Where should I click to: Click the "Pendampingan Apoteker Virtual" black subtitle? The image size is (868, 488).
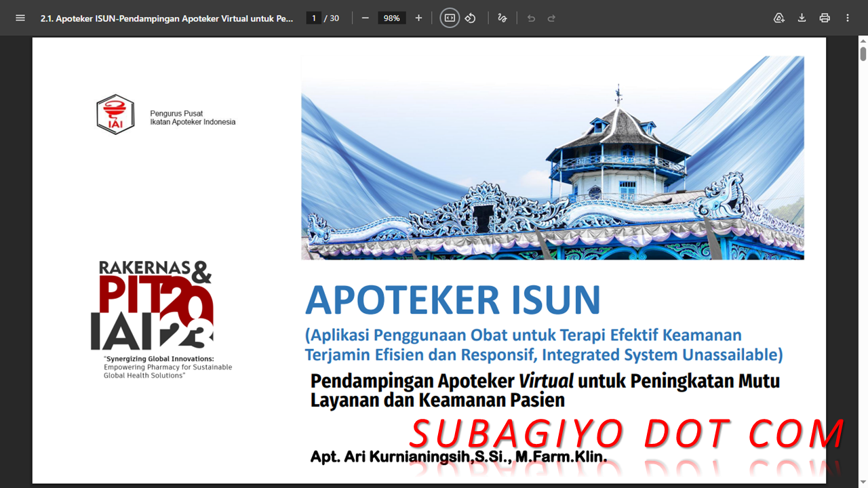tap(545, 390)
